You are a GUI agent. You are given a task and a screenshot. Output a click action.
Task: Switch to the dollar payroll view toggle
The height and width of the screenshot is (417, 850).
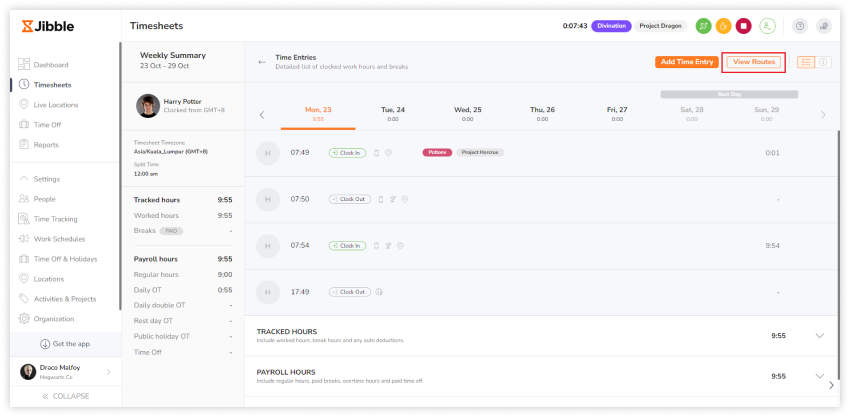(824, 62)
